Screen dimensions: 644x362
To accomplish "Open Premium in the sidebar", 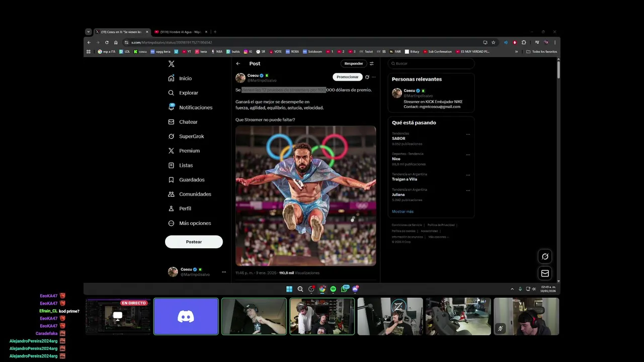I will (184, 151).
